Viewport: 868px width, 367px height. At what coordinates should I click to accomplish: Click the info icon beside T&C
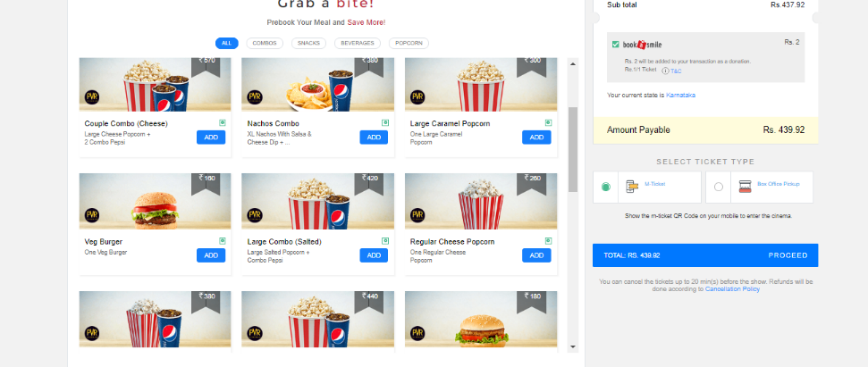tap(666, 71)
